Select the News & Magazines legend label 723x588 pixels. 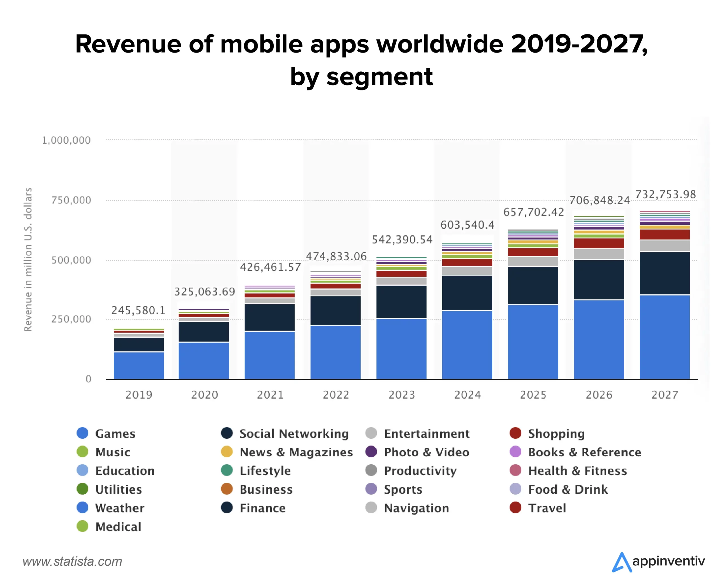[296, 452]
